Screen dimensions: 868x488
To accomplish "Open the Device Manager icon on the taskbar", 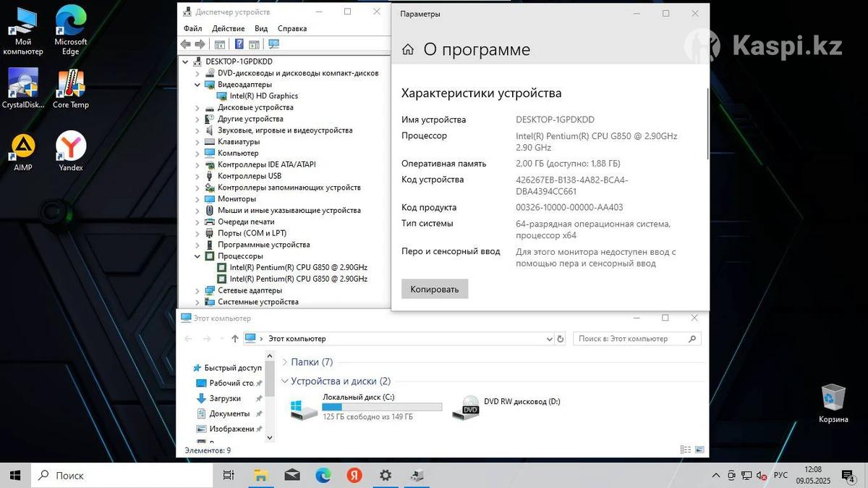I will click(x=417, y=475).
